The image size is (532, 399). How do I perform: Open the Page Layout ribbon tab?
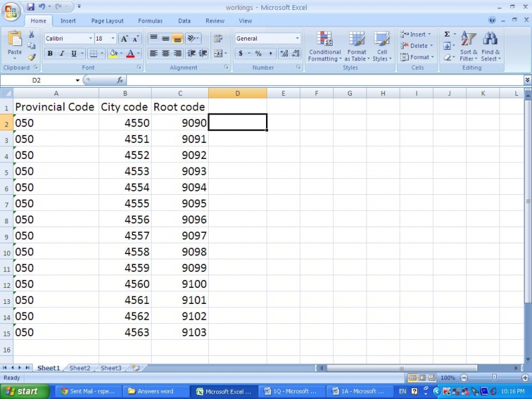(x=107, y=21)
